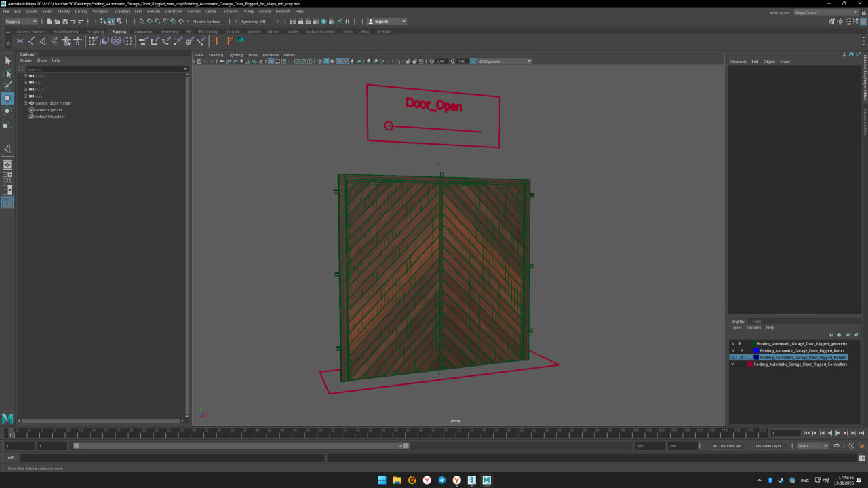The image size is (868, 488).
Task: Click the HumanIK skeleton shelf icon
Action: [78, 41]
